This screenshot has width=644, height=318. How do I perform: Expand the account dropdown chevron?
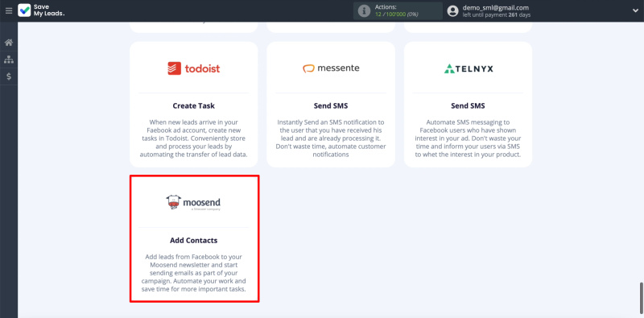[635, 11]
